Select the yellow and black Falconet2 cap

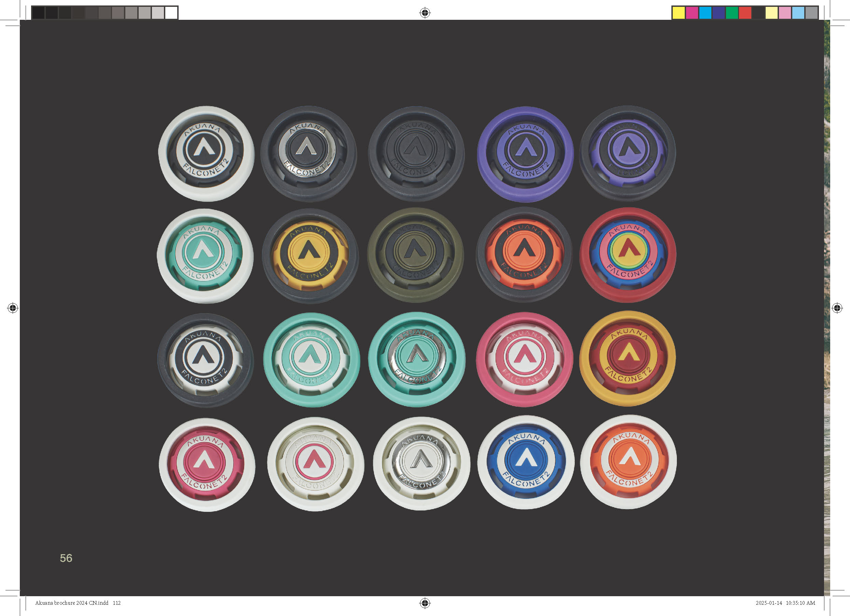(x=310, y=256)
